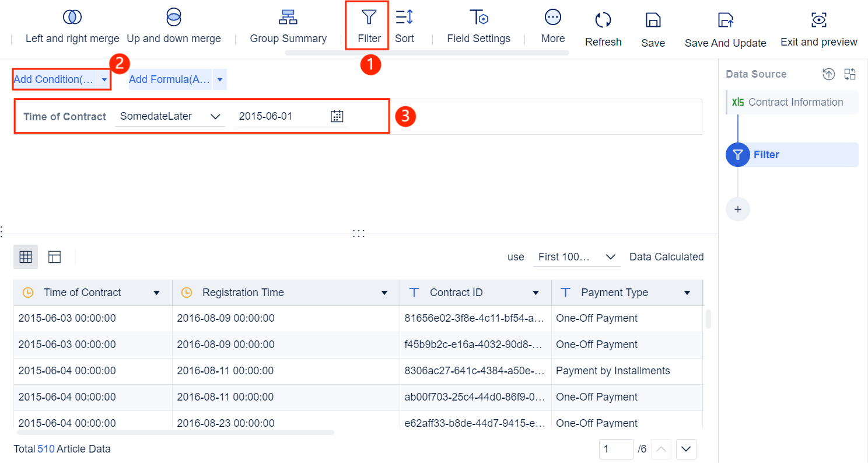Switch to column view of the data table
Viewport: 868px width, 463px height.
[54, 256]
